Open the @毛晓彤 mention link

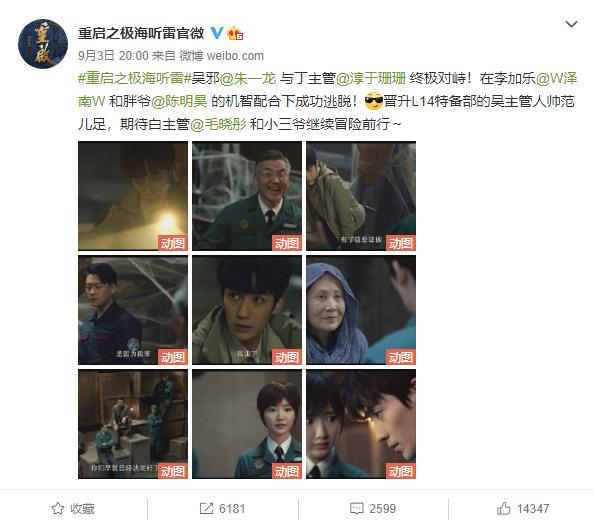click(218, 124)
